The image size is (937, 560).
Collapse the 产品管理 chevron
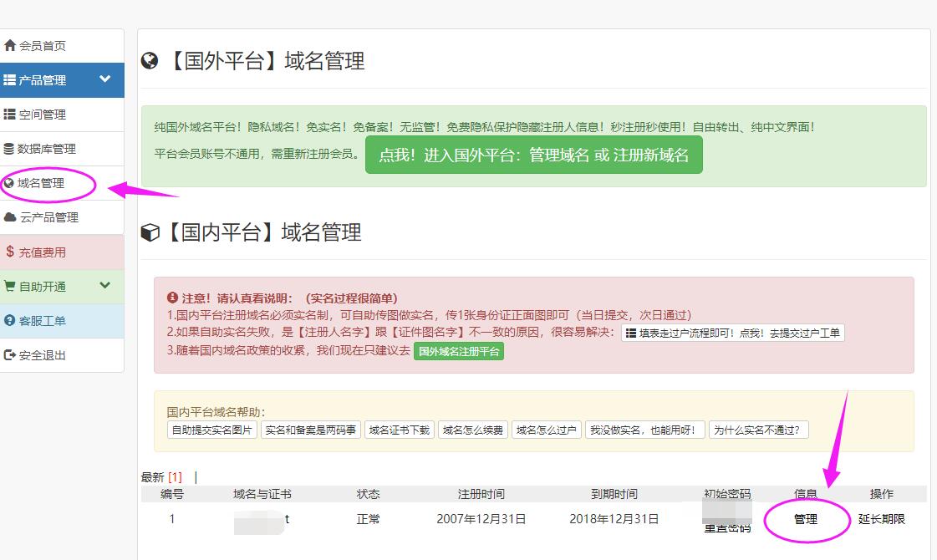105,79
